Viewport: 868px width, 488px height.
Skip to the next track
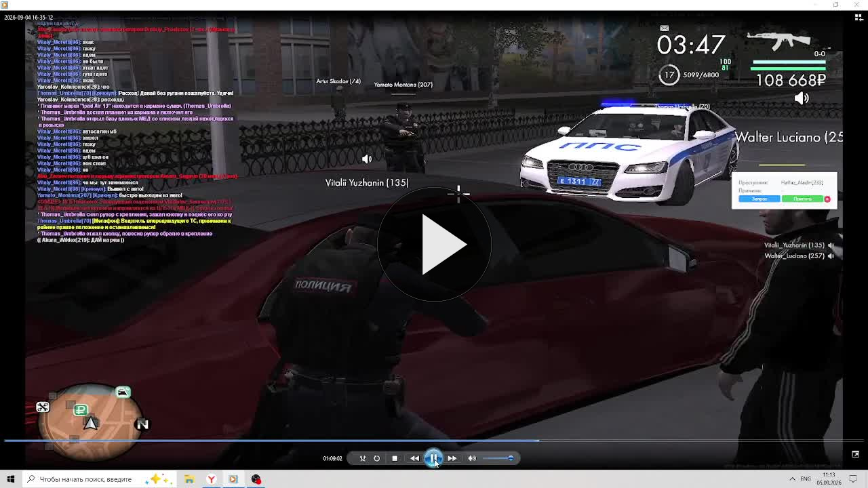[x=452, y=458]
